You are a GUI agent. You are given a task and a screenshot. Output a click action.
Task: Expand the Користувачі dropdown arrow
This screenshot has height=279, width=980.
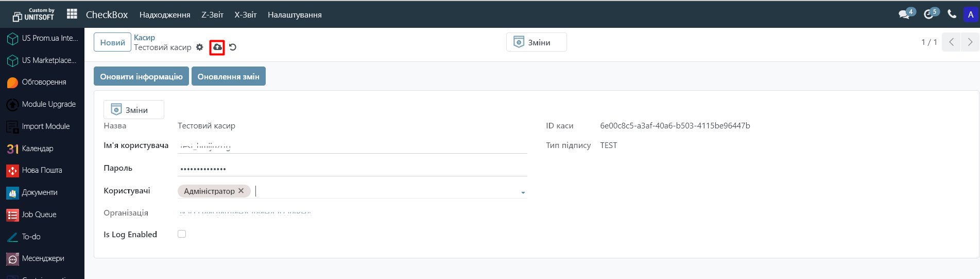[x=523, y=192]
